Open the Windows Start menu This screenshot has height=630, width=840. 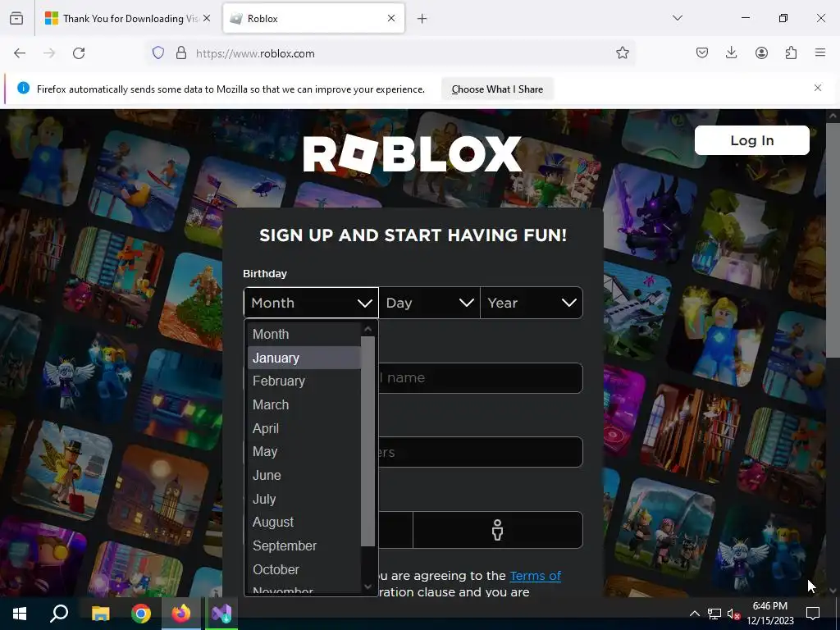point(20,614)
